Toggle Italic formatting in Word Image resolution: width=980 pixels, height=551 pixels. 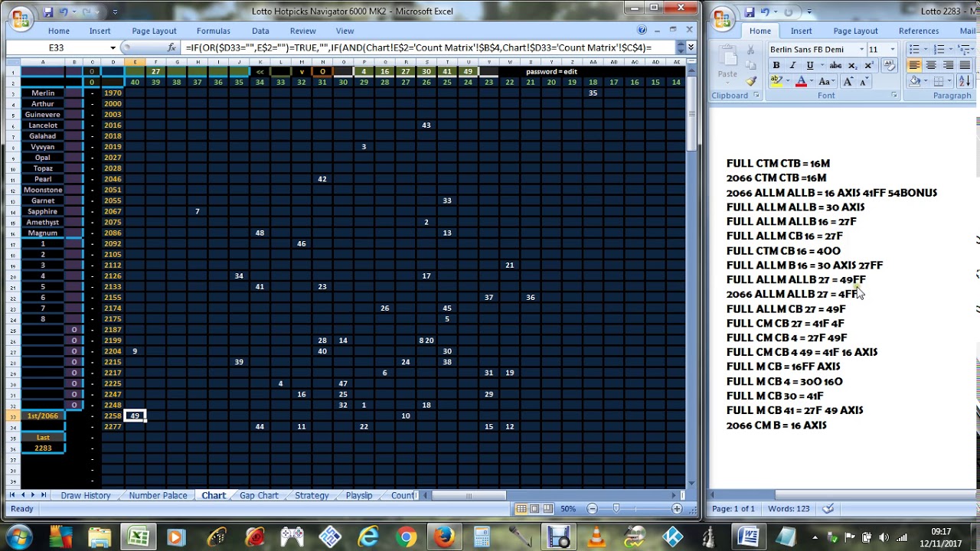pyautogui.click(x=792, y=66)
